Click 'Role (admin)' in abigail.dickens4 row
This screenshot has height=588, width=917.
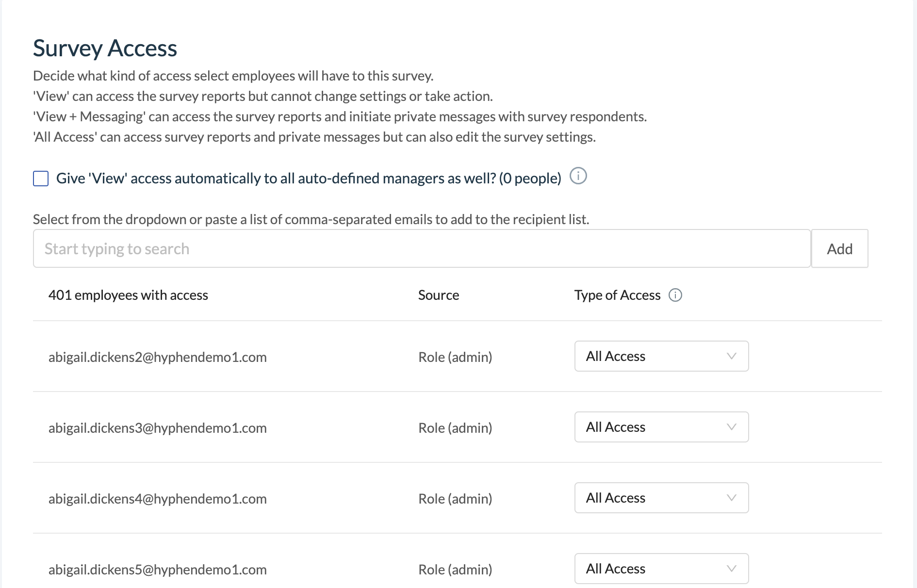tap(455, 499)
